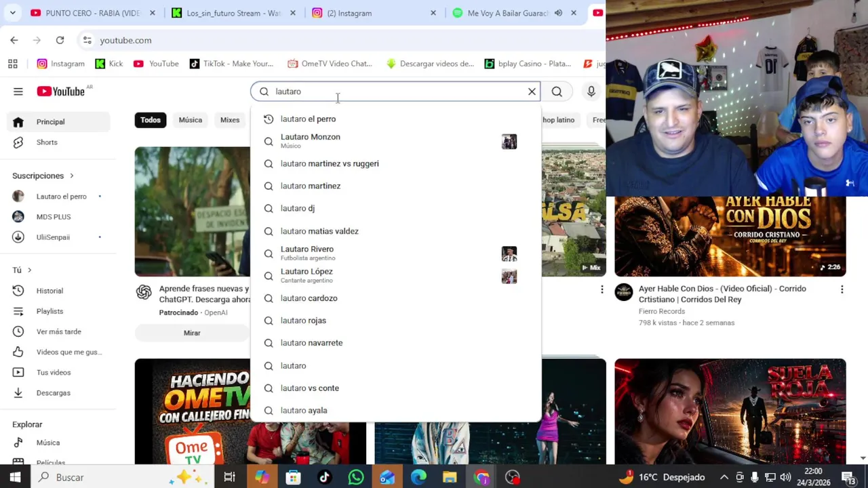The height and width of the screenshot is (488, 868).
Task: Choose suggestion 'lautaro martinez vs ruggeri'
Action: [396, 163]
